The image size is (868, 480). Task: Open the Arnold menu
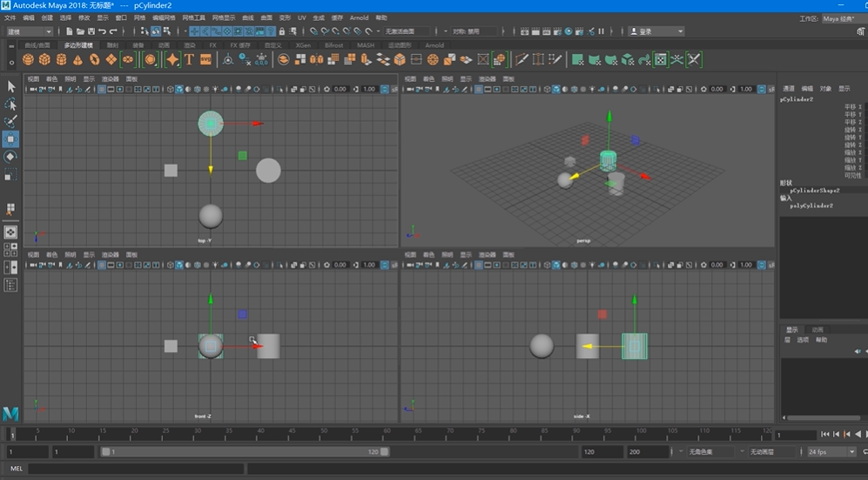360,17
